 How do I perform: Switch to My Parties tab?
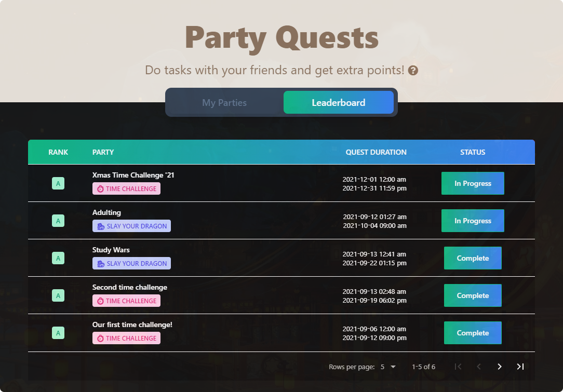tap(224, 103)
